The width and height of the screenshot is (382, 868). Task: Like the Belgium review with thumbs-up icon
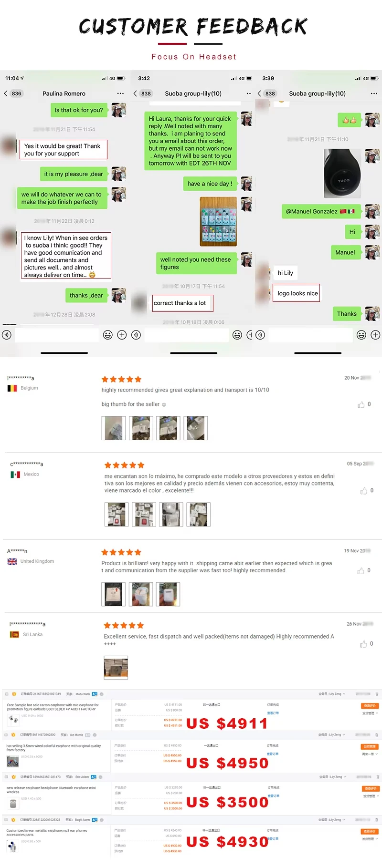pos(361,404)
